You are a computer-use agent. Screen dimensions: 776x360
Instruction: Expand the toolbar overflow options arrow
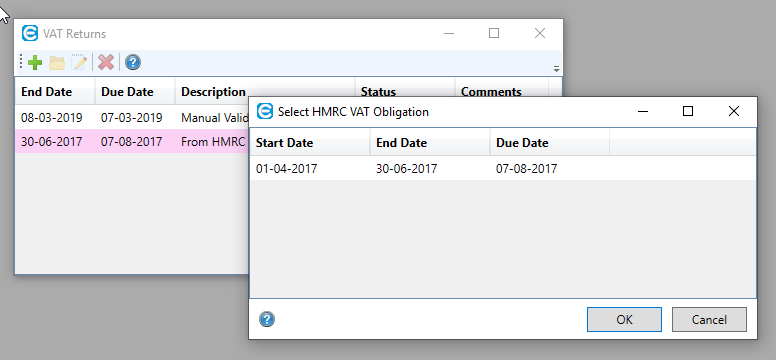click(x=556, y=69)
